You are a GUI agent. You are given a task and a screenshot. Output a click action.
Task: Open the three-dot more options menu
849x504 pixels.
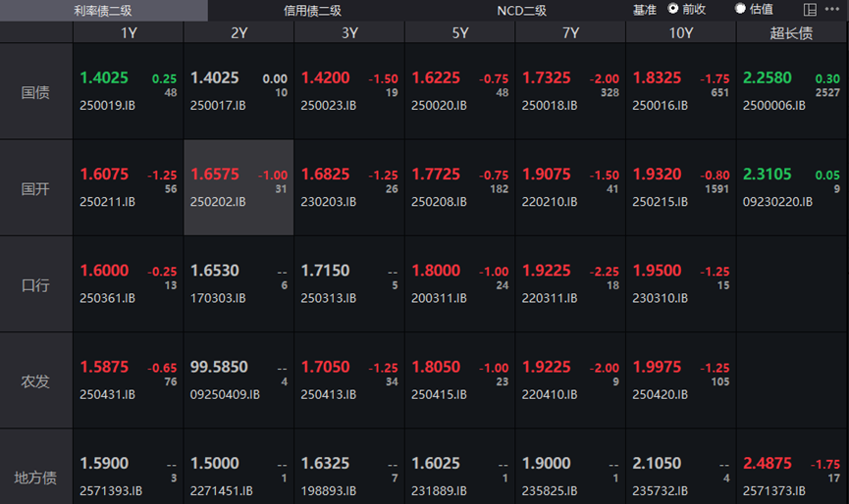click(831, 10)
